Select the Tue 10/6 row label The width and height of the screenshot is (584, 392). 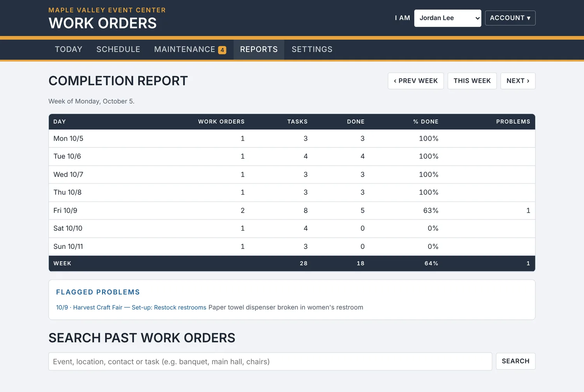click(67, 156)
